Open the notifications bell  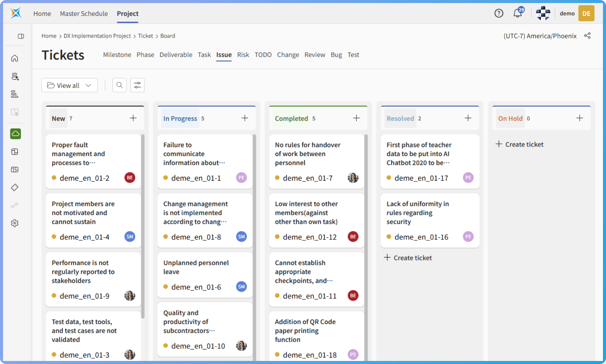[x=518, y=13]
